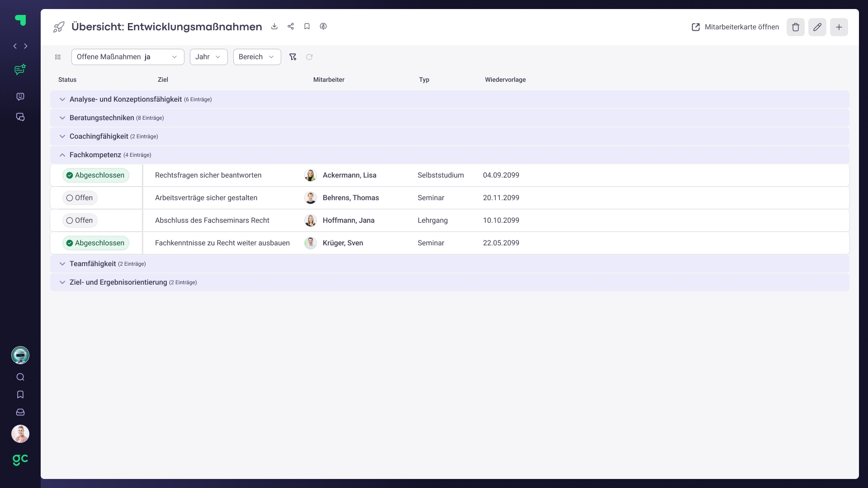Screen dimensions: 868x488
Task: Click the download icon next to title
Action: [274, 26]
